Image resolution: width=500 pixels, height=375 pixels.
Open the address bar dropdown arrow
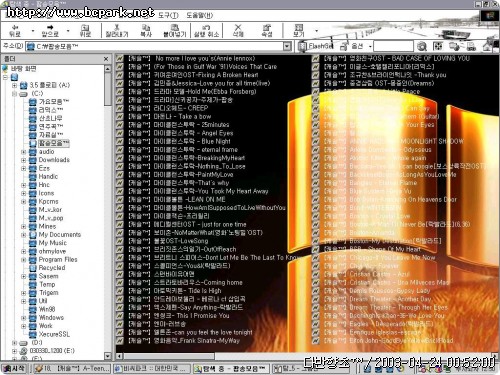click(287, 46)
